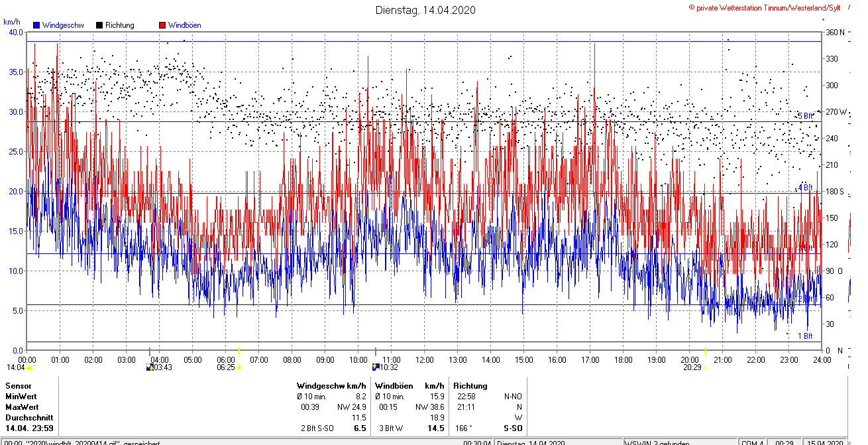This screenshot has height=445, width=868.
Task: Click the 4 Bft line label
Action: (805, 188)
